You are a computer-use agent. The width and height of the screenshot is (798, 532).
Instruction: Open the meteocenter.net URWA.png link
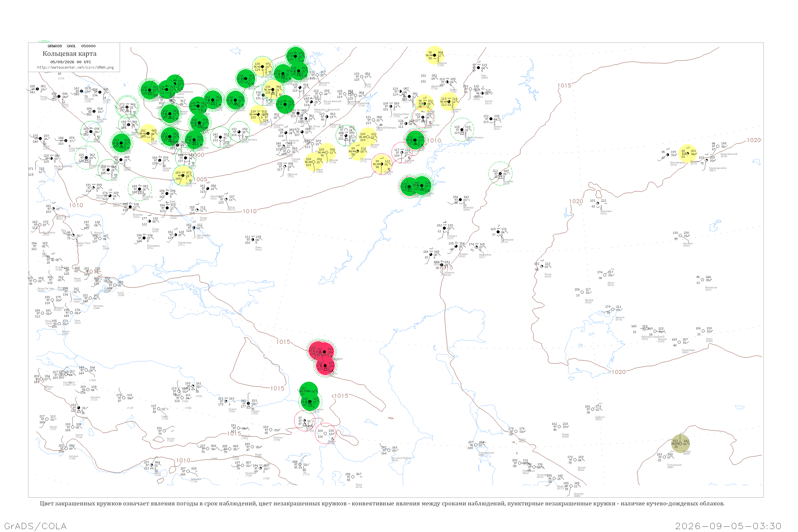point(75,68)
